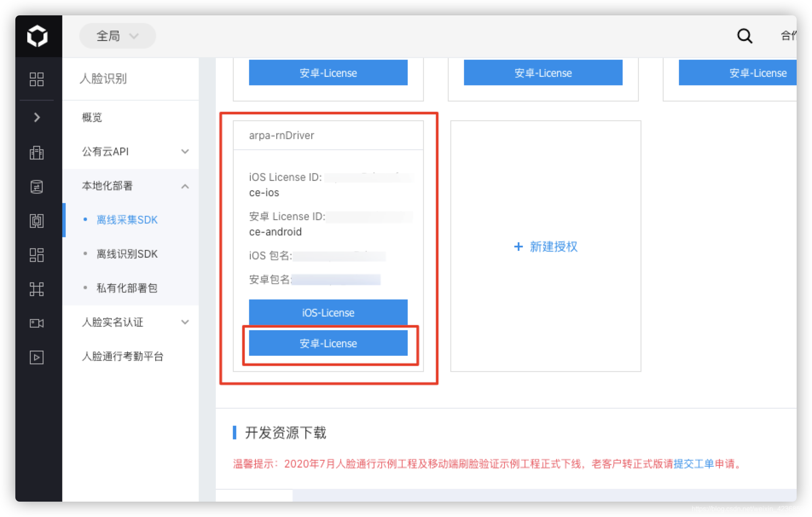812x517 pixels.
Task: Open the components grid icon in the sidebar
Action: [38, 255]
